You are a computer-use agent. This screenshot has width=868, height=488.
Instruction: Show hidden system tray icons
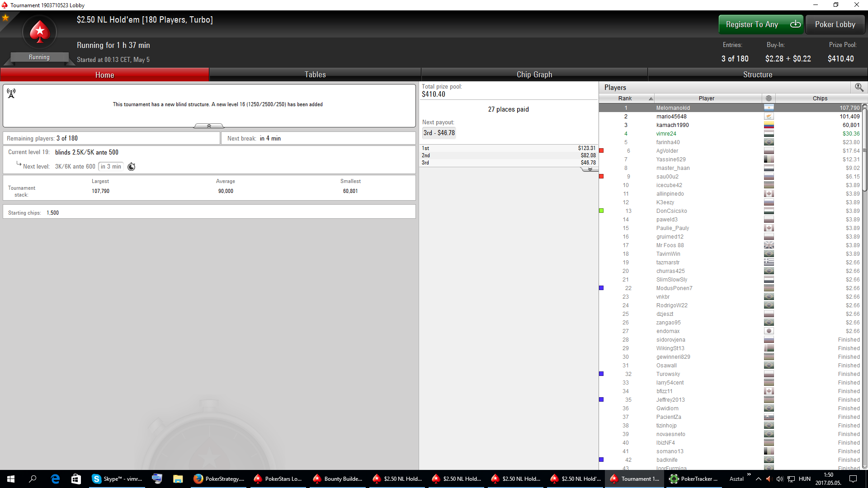click(x=759, y=479)
